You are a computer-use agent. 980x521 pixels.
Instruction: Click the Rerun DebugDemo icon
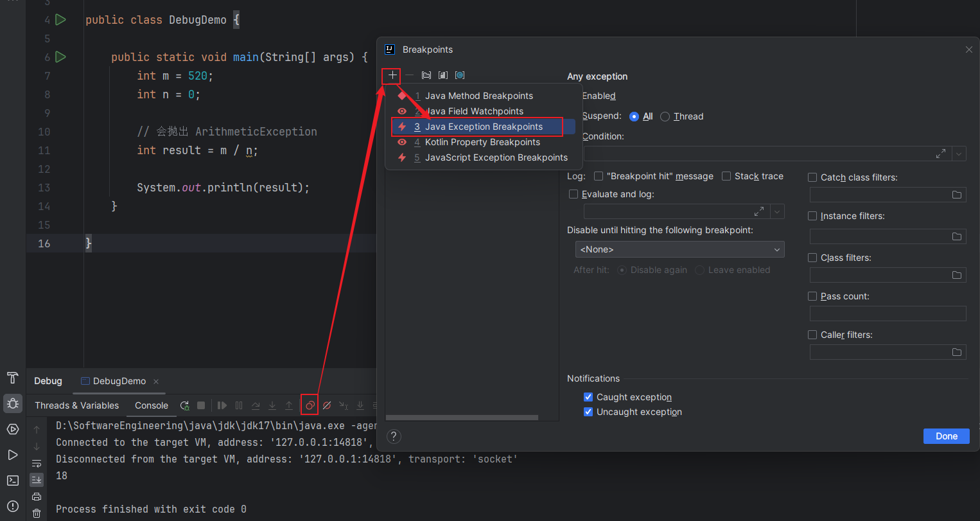coord(184,405)
